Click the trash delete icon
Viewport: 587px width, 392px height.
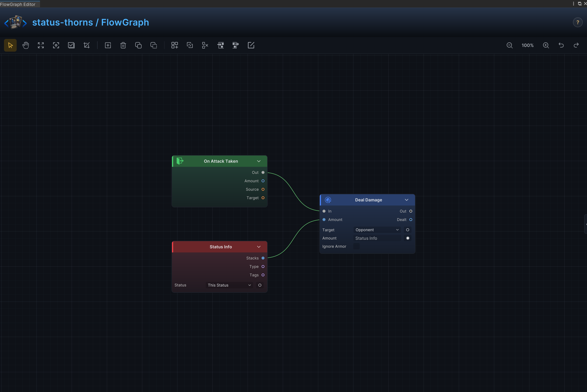[x=123, y=45]
